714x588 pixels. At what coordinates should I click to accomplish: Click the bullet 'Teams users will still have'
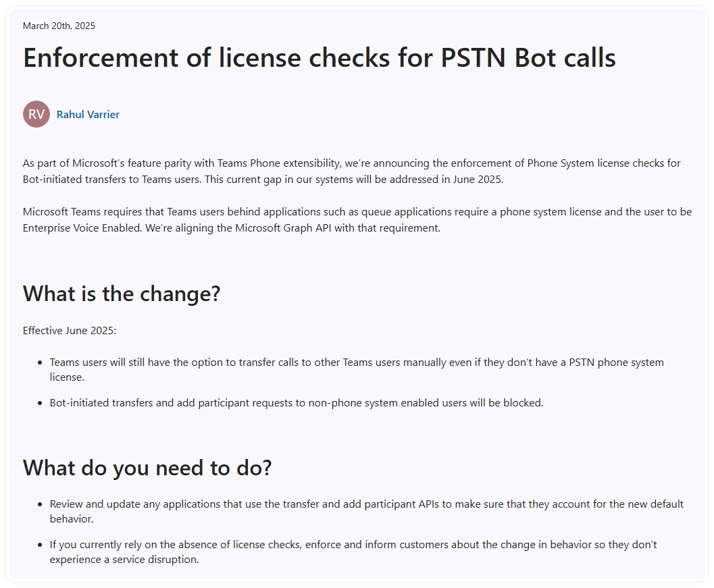click(357, 369)
